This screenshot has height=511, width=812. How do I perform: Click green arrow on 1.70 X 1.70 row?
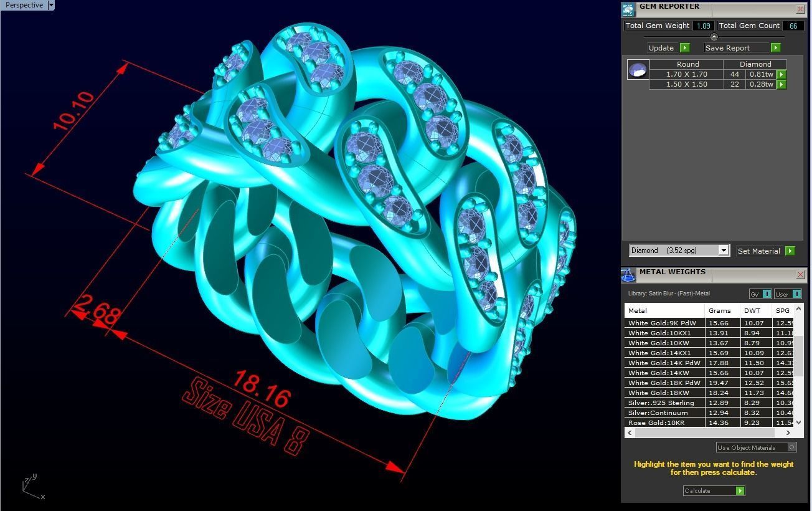[781, 74]
